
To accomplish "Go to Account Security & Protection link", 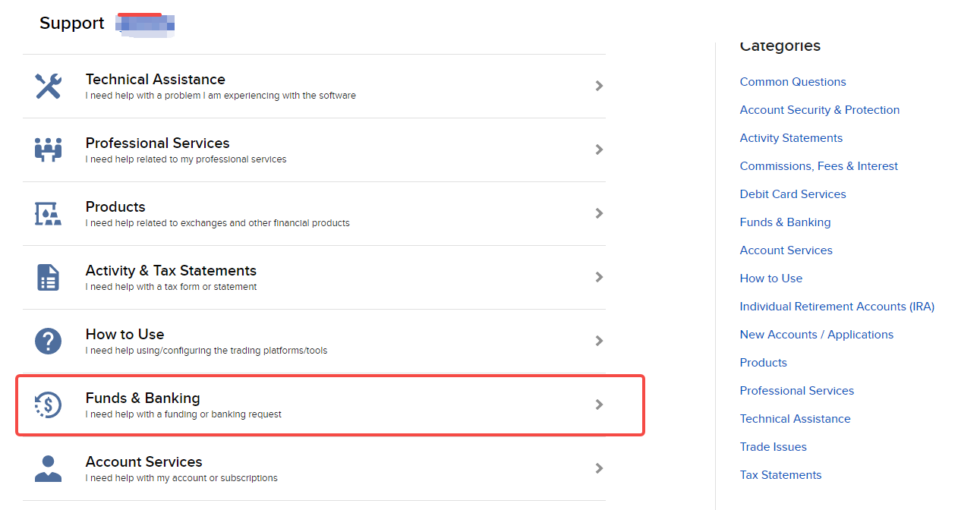I will pos(819,110).
